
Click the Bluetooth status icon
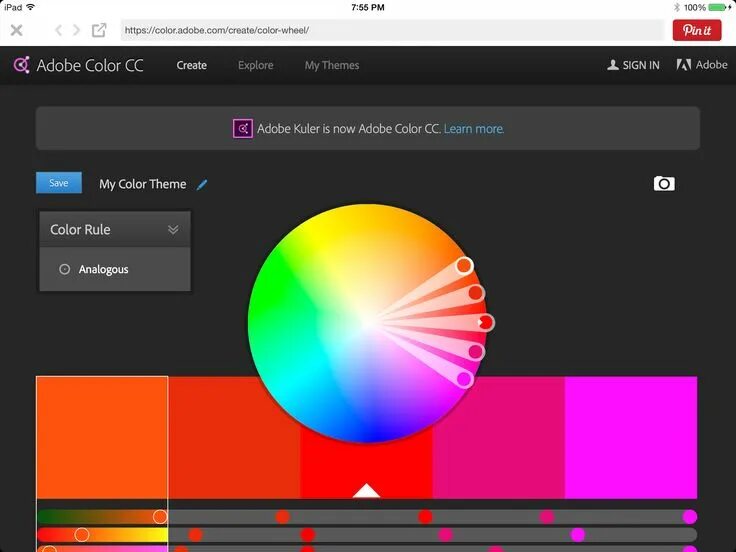[x=677, y=7]
